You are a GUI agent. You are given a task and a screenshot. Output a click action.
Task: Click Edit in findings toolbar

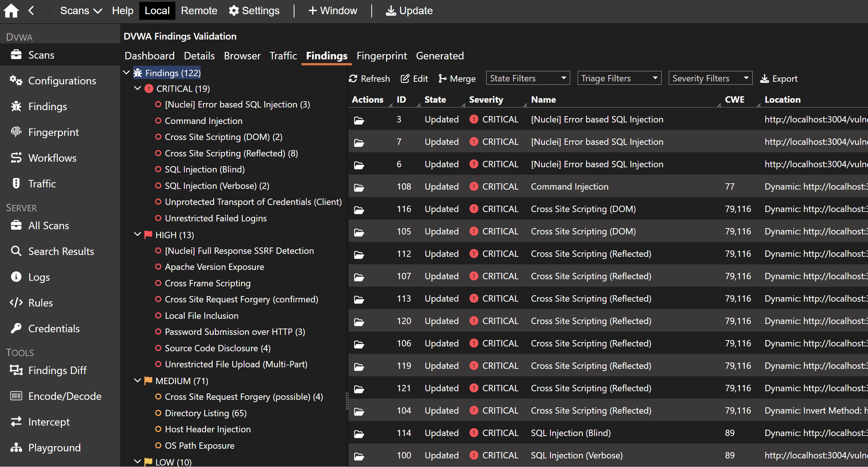click(415, 79)
